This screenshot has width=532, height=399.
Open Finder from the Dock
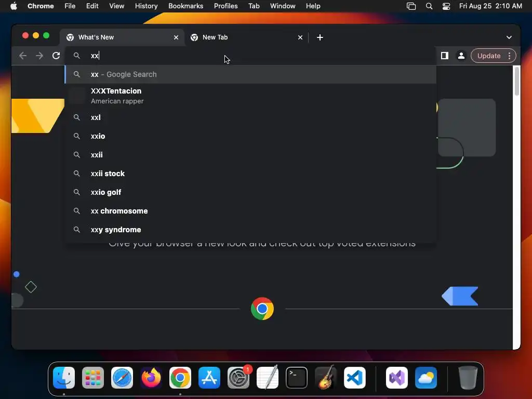coord(64,378)
